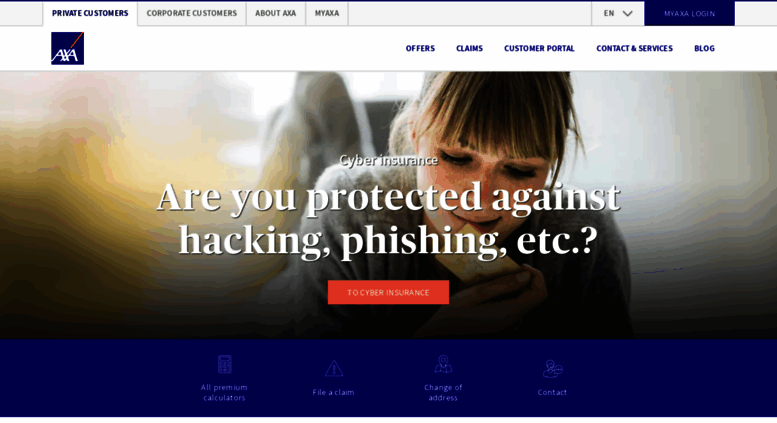Select the MyAXA tab
777x423 pixels.
pos(327,13)
